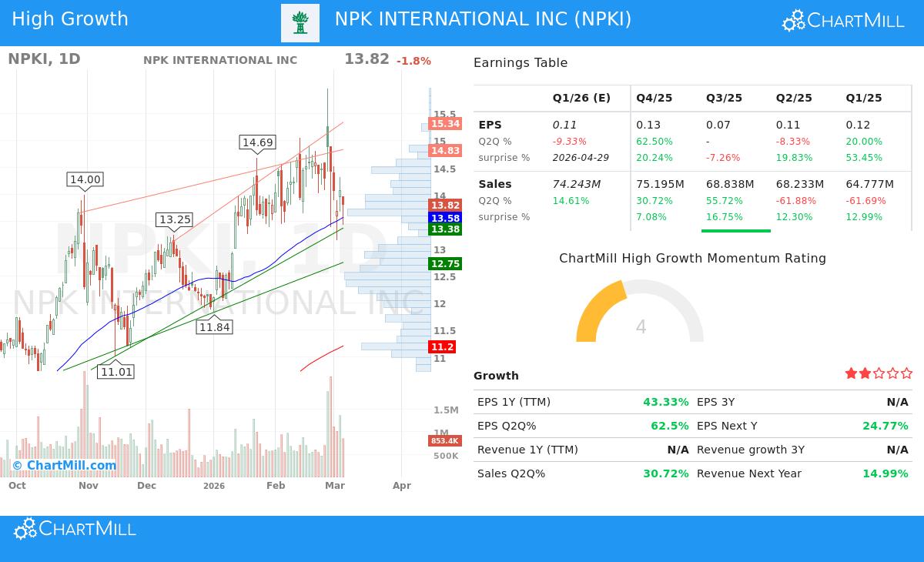
Task: Expand the EPS row in Earnings Table
Action: click(491, 125)
